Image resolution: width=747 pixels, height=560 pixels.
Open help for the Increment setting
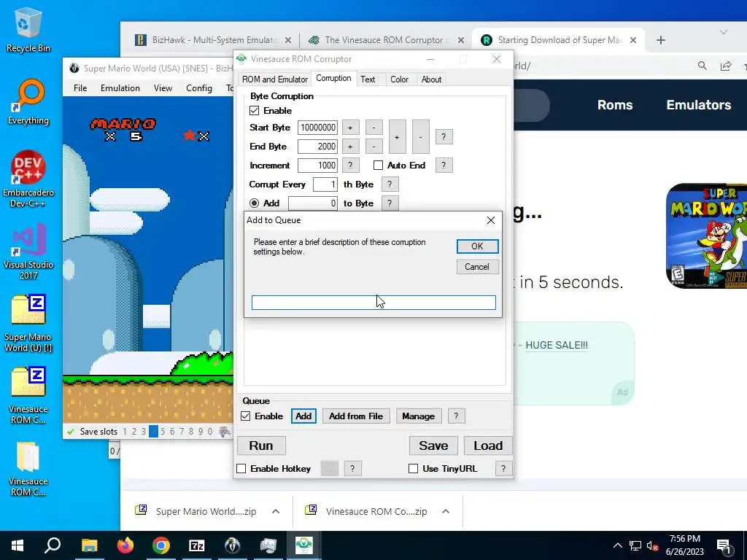(350, 166)
